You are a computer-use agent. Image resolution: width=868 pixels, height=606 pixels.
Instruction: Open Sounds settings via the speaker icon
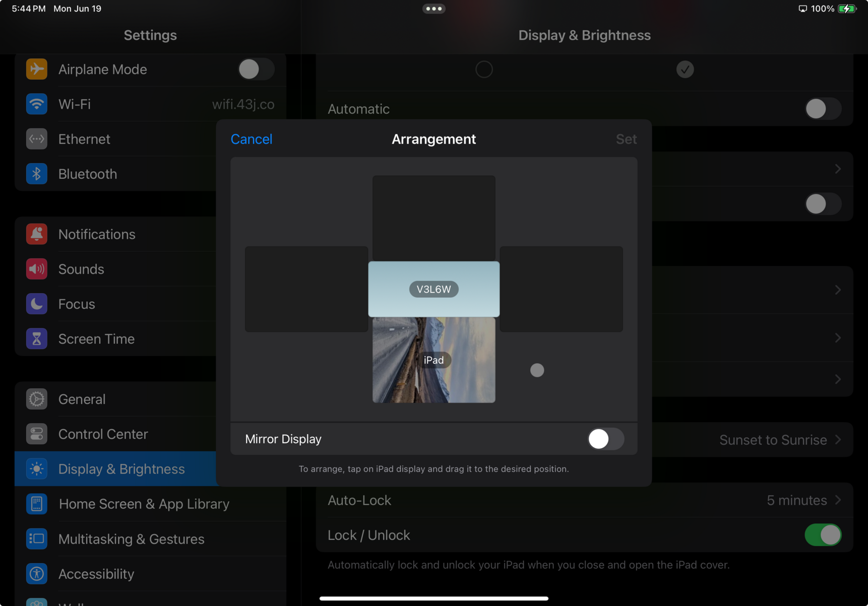click(36, 269)
